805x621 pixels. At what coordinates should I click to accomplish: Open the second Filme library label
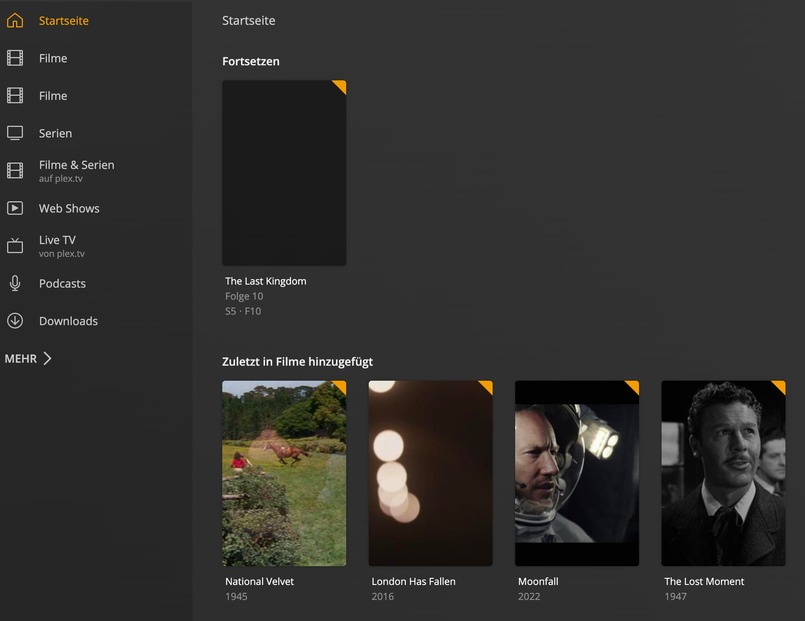(x=53, y=96)
